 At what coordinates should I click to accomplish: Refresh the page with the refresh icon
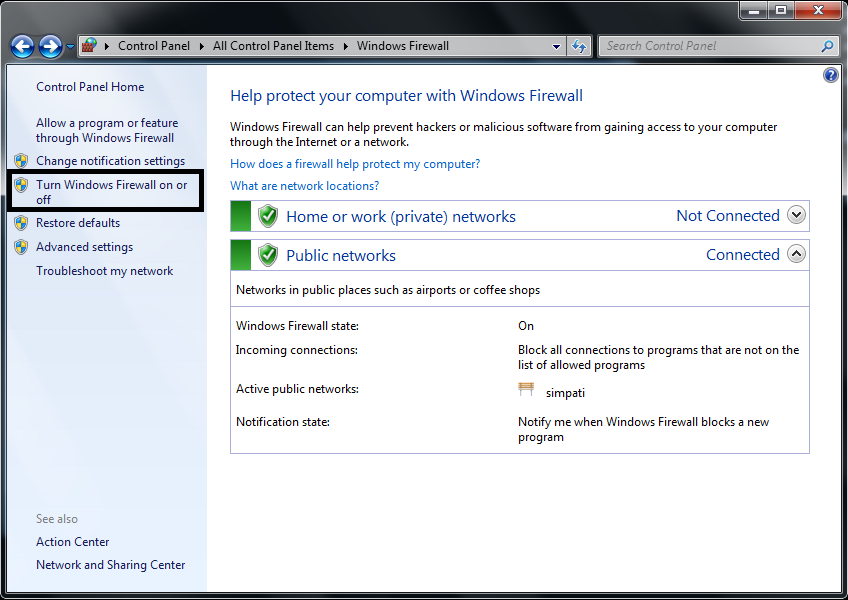pos(579,47)
